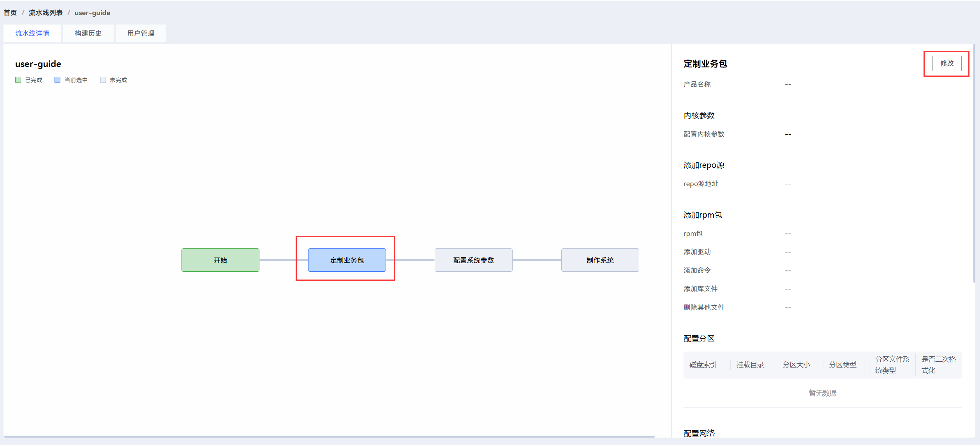Select the 制作系统 pipeline node
This screenshot has height=445, width=980.
600,260
